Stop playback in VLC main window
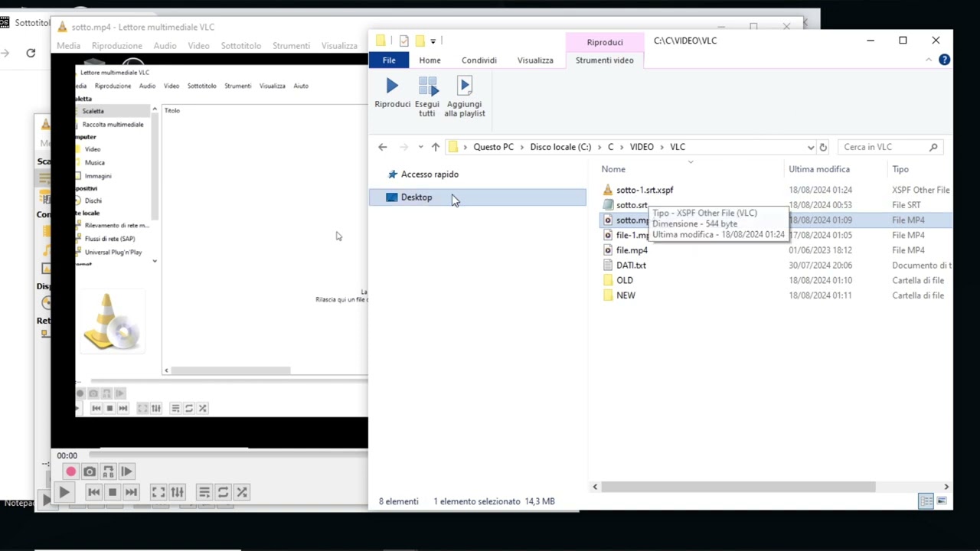The image size is (980, 551). coord(113,493)
